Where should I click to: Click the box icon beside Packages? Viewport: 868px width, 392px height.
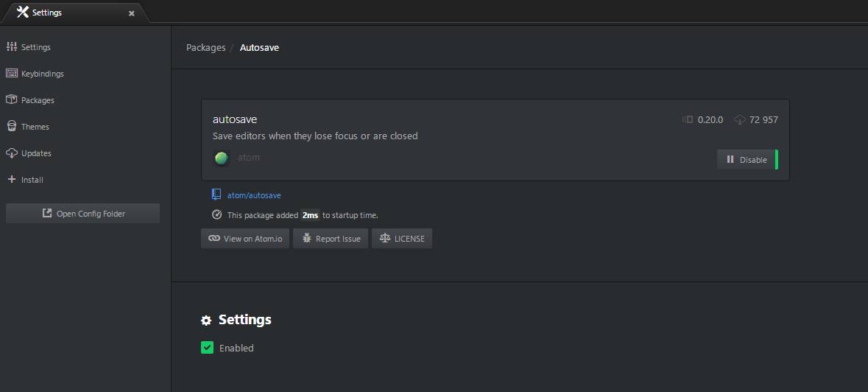tap(12, 99)
